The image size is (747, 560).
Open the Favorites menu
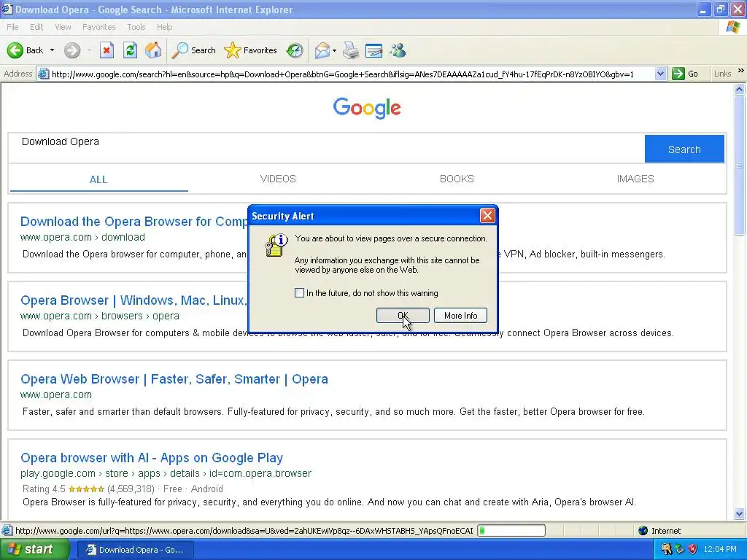coord(98,27)
